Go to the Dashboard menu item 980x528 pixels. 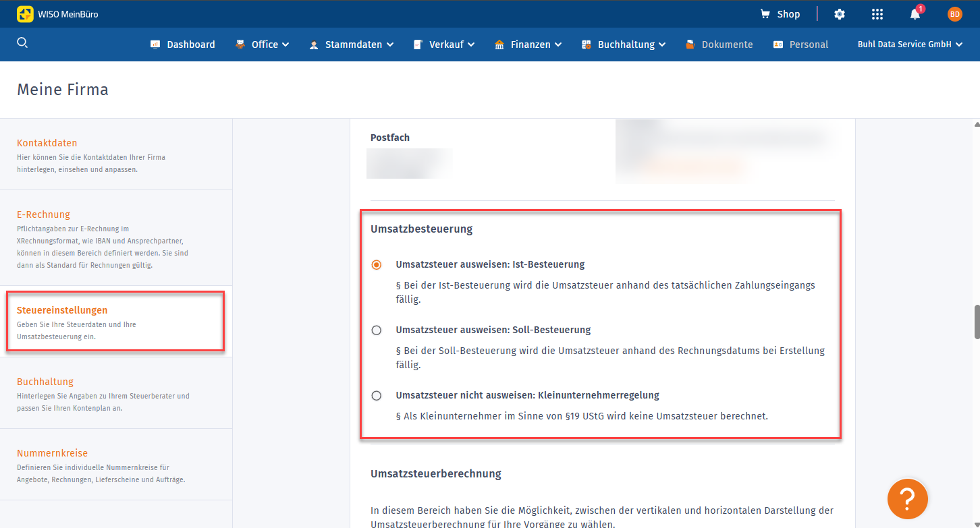tap(191, 45)
